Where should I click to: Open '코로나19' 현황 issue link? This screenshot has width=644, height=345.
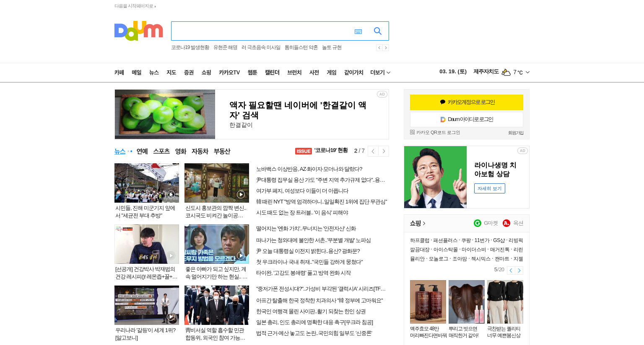coord(331,151)
